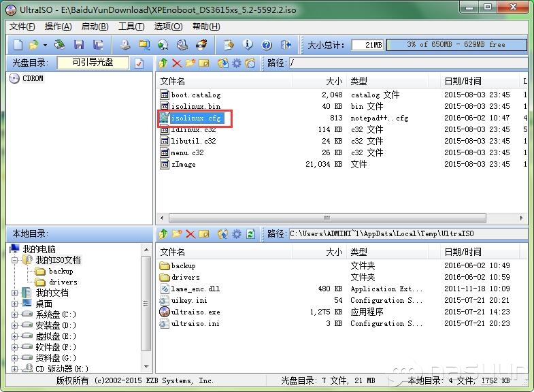Sort ISO pane by 大小 column header

click(x=319, y=81)
